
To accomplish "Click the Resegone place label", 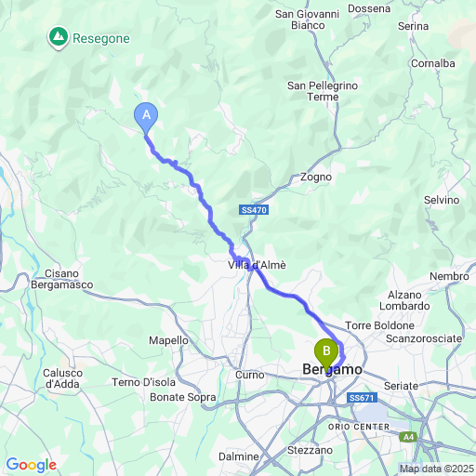I will point(101,39).
